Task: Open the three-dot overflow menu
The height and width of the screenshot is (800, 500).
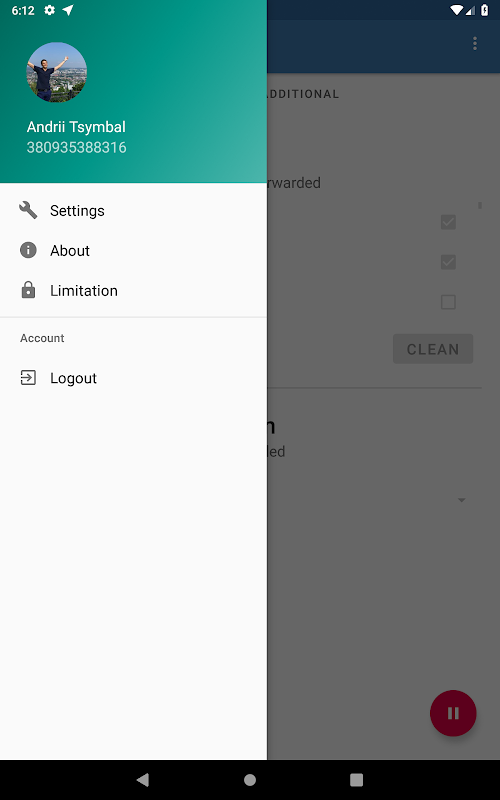Action: (x=474, y=43)
